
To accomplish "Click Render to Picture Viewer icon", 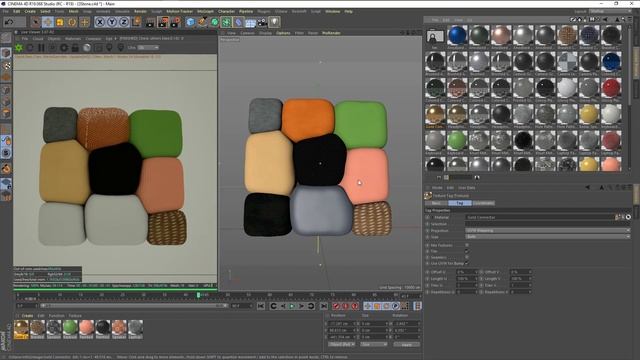I will point(163,22).
